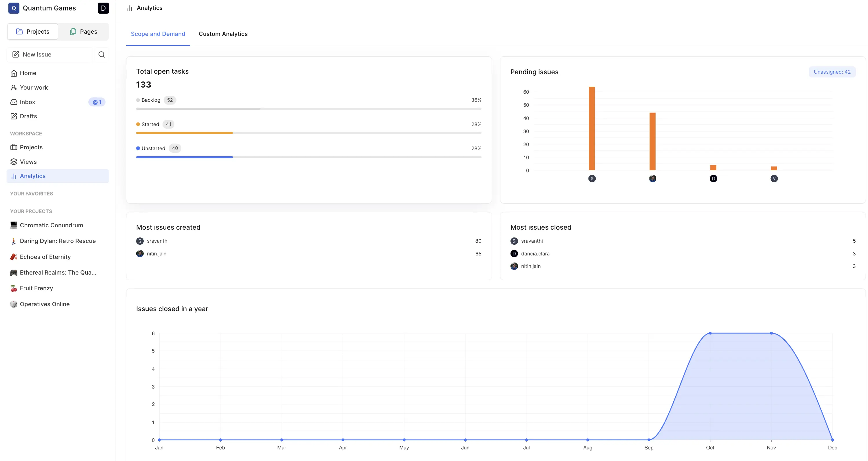Click the Inbox tray icon

tap(14, 102)
